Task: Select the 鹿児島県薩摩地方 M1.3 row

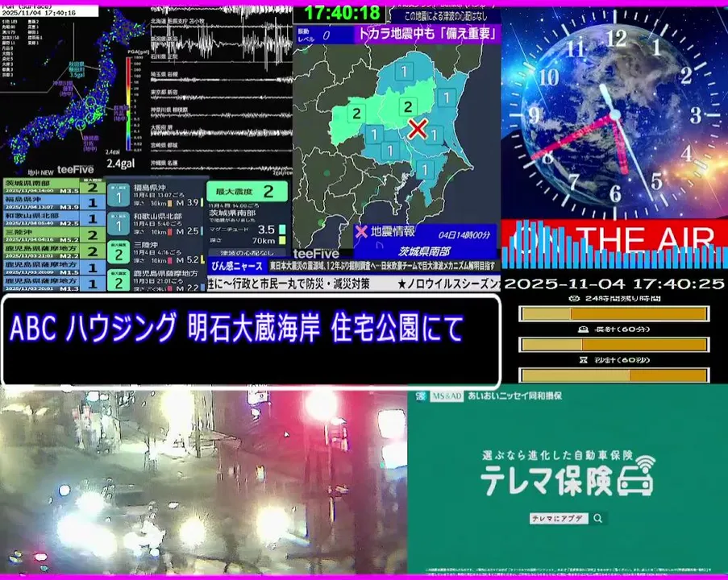Action: [x=54, y=284]
